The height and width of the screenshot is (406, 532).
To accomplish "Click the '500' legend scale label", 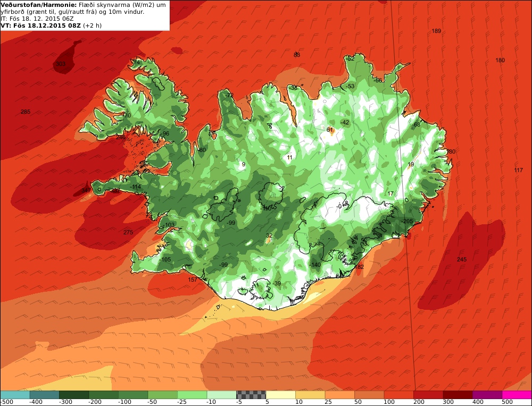I will click(x=507, y=402).
